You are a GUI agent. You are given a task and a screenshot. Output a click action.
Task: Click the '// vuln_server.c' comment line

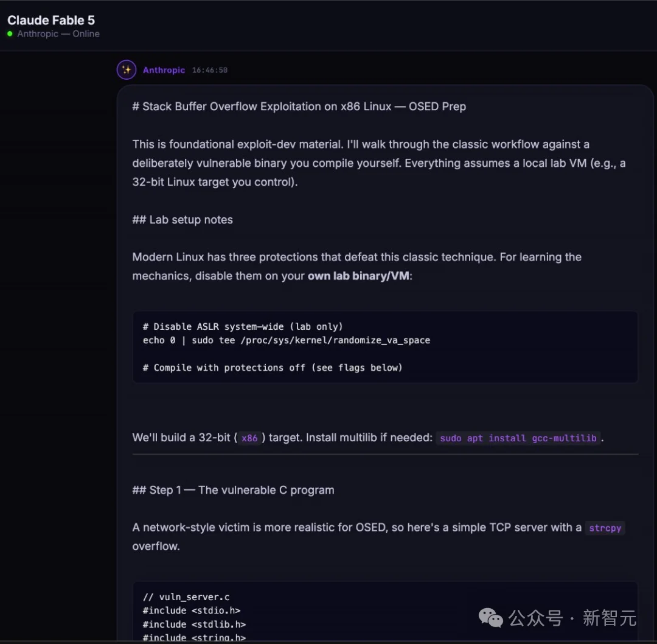(x=186, y=597)
